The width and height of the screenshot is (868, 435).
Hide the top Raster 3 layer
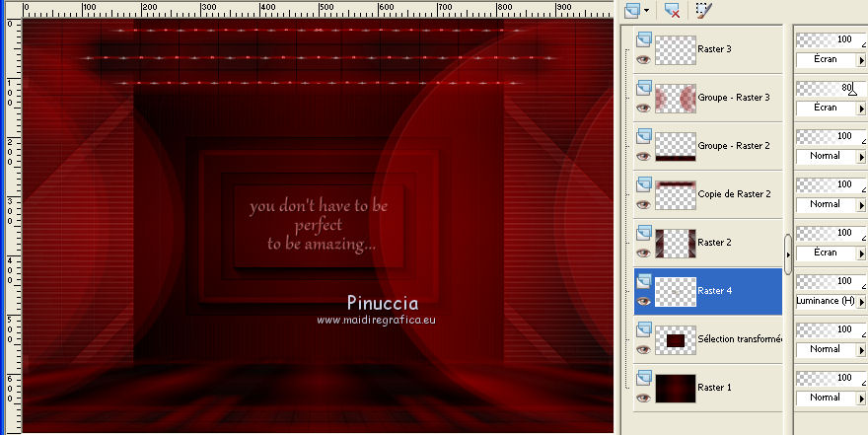tap(643, 60)
